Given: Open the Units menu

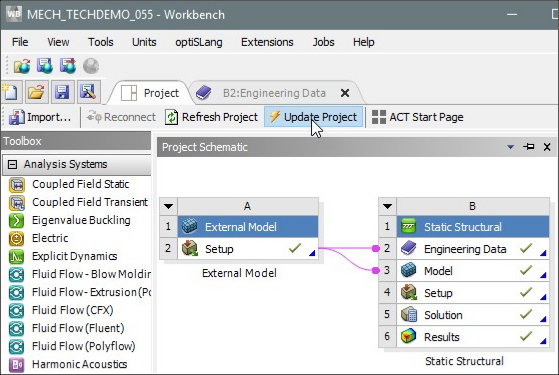Looking at the screenshot, I should (x=144, y=42).
